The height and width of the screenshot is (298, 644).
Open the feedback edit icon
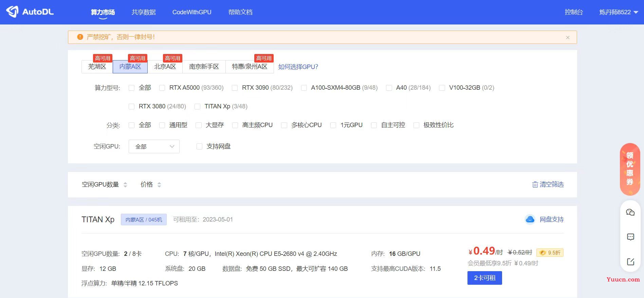(630, 262)
